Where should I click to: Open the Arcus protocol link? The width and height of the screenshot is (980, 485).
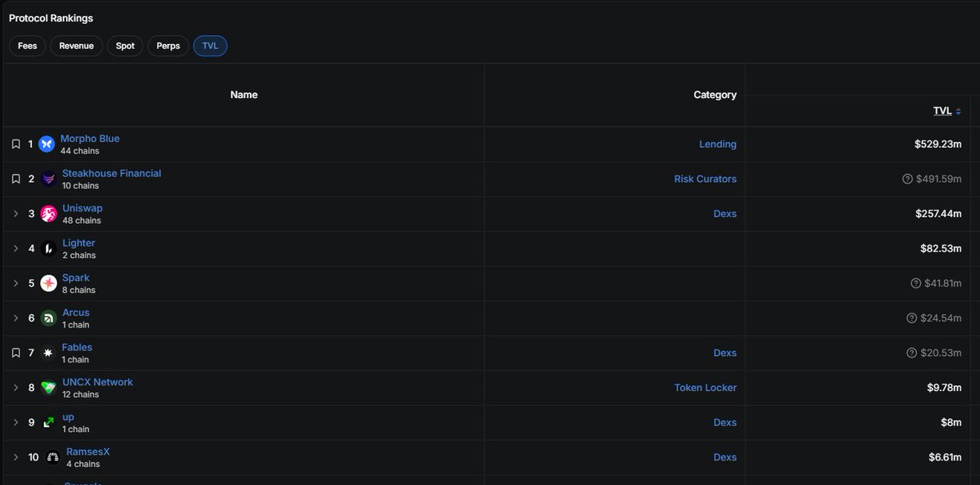coord(76,313)
